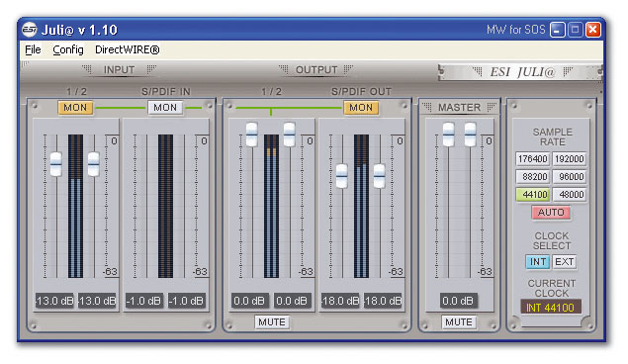
Task: Select 44100 sample rate
Action: pyautogui.click(x=532, y=195)
